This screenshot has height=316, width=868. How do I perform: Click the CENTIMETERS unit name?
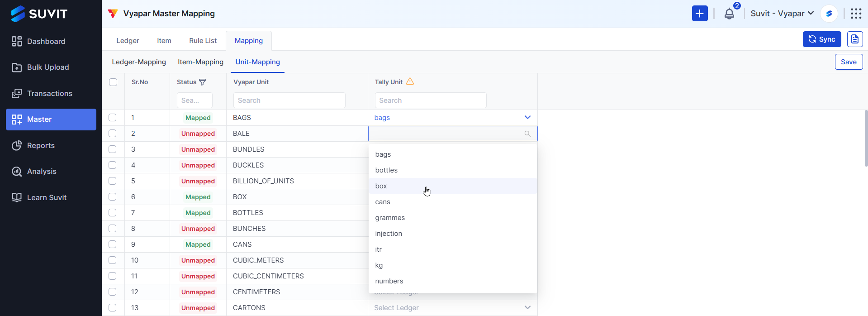point(256,292)
